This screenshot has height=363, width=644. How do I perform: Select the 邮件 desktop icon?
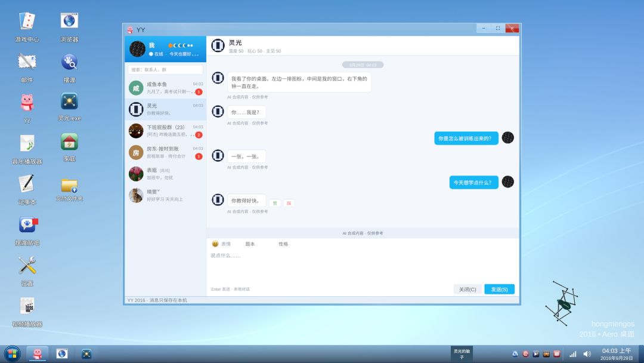click(x=27, y=67)
